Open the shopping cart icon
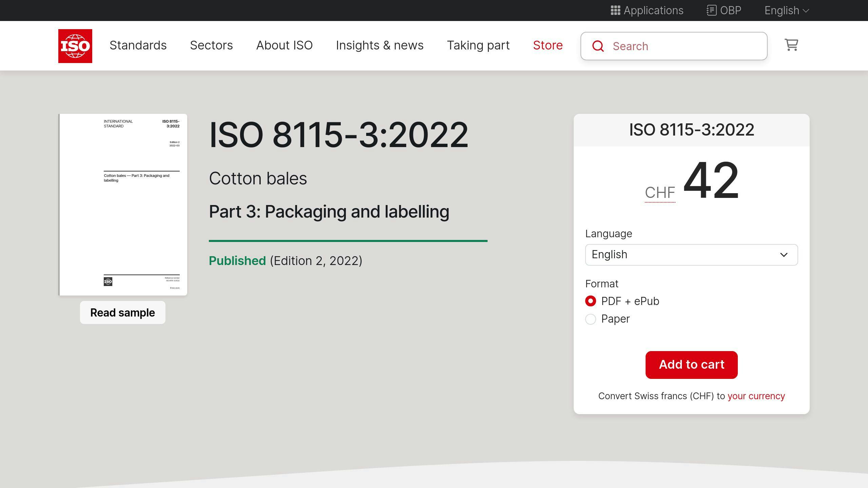The image size is (868, 488). tap(791, 45)
